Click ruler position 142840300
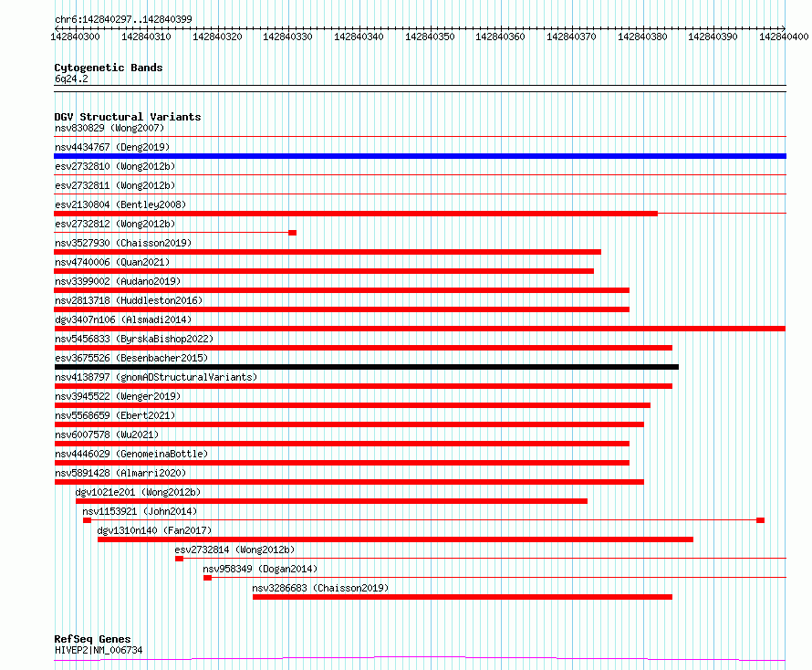The height and width of the screenshot is (670, 812). (75, 37)
